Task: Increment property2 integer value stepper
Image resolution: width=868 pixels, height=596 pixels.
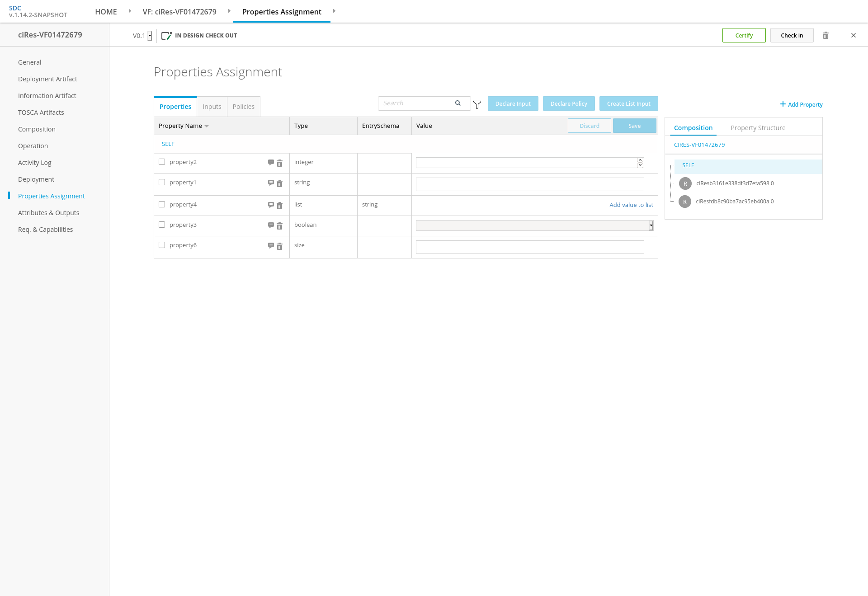Action: point(640,160)
